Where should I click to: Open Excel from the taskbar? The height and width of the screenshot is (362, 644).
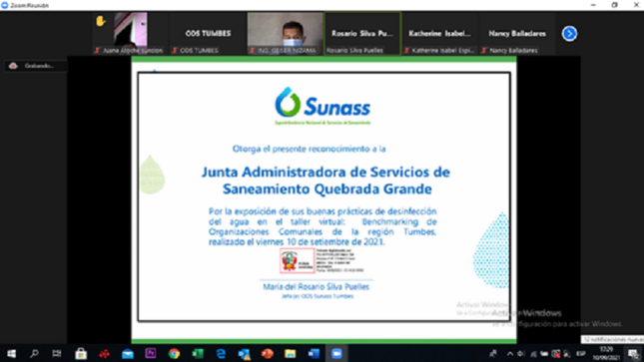coord(198,353)
